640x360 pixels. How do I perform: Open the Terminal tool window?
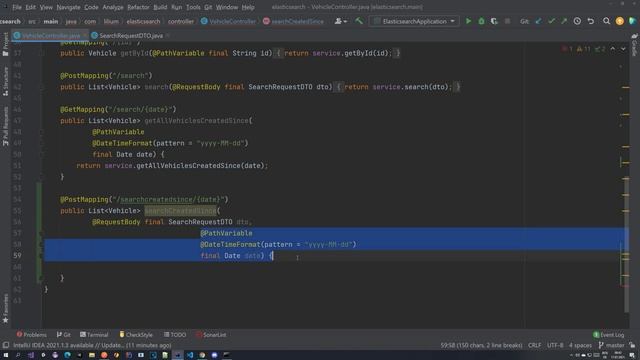(94, 335)
